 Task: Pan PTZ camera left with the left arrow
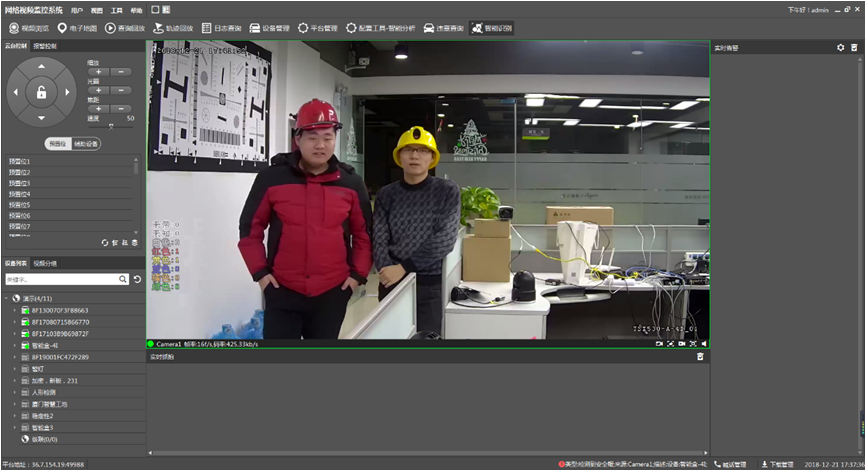[x=15, y=92]
